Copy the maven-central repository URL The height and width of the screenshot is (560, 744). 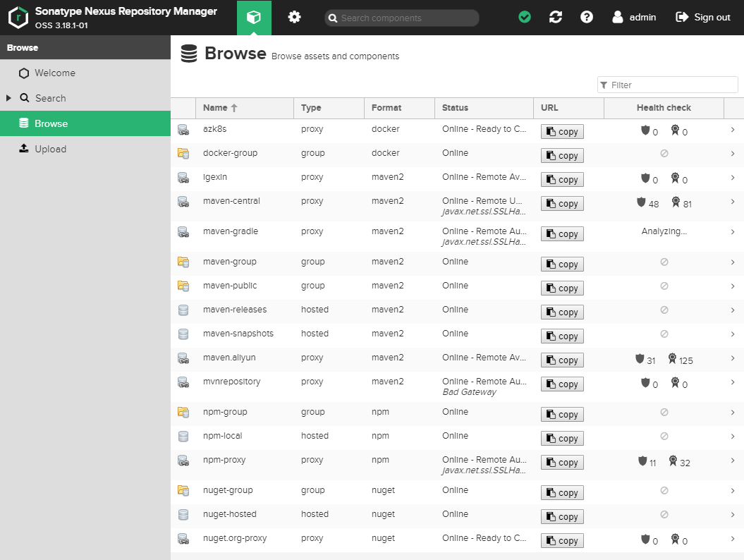(x=562, y=204)
